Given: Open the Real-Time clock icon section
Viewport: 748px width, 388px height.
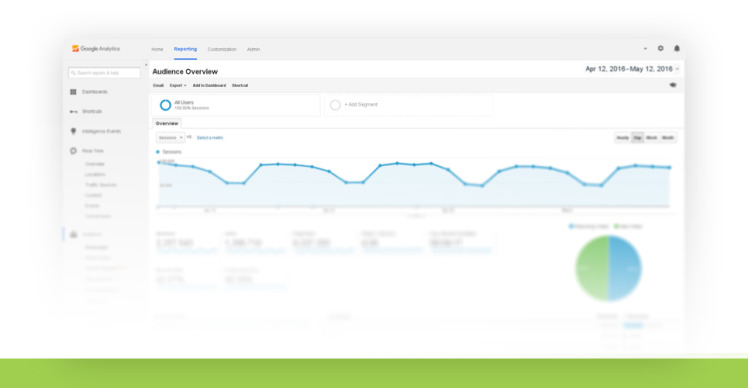Looking at the screenshot, I should [73, 151].
